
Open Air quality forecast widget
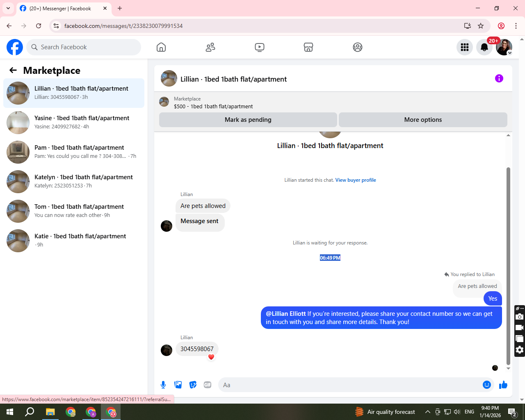coord(385,412)
